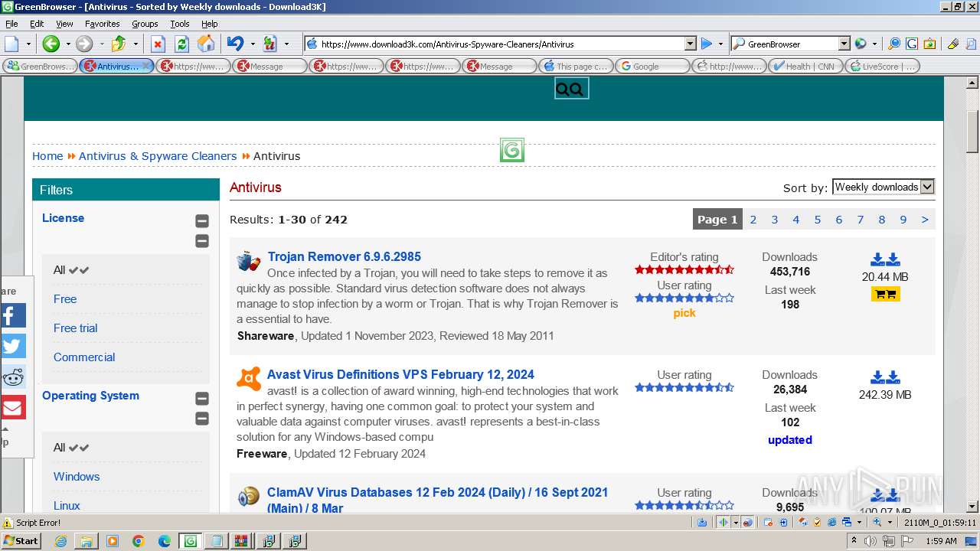The width and height of the screenshot is (980, 551).
Task: Open the Favorites menu
Action: coord(102,24)
